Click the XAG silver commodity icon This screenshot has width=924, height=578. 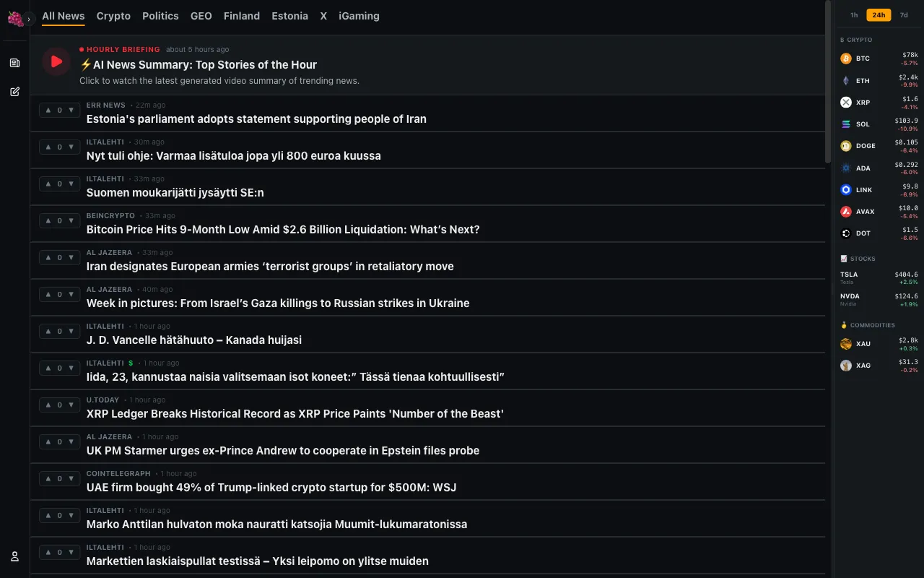click(846, 366)
